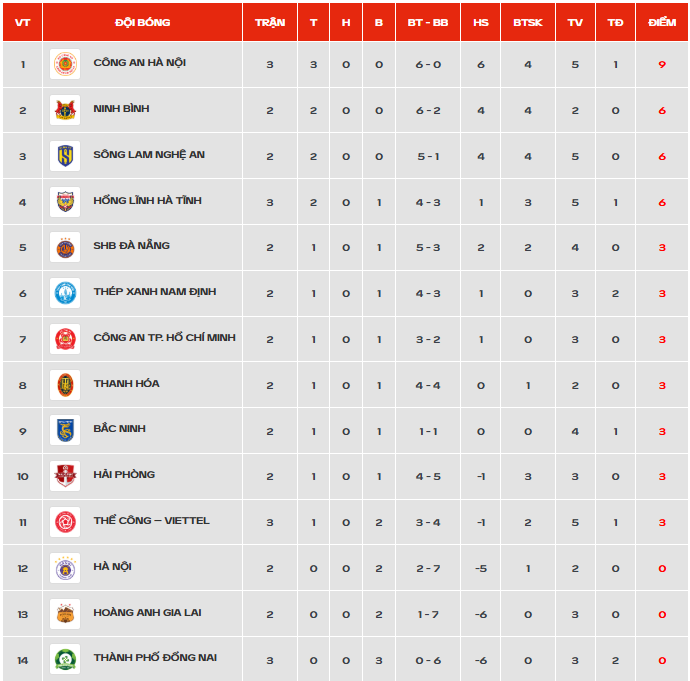Select the Sông Lam Nghệ An logo
This screenshot has width=690, height=681.
click(x=65, y=156)
